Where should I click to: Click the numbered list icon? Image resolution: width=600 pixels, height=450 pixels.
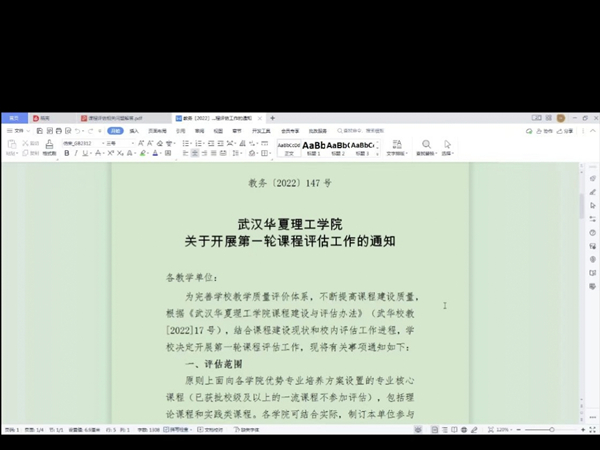(x=198, y=143)
